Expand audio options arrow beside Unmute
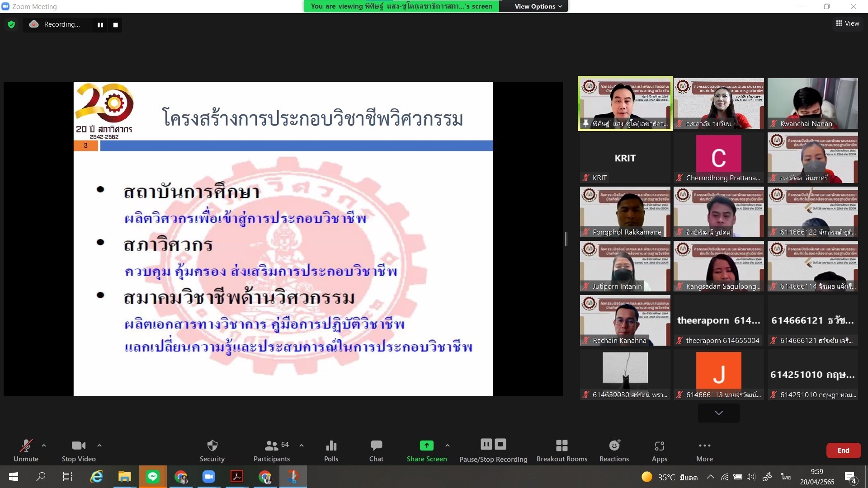868x488 pixels. [x=44, y=446]
